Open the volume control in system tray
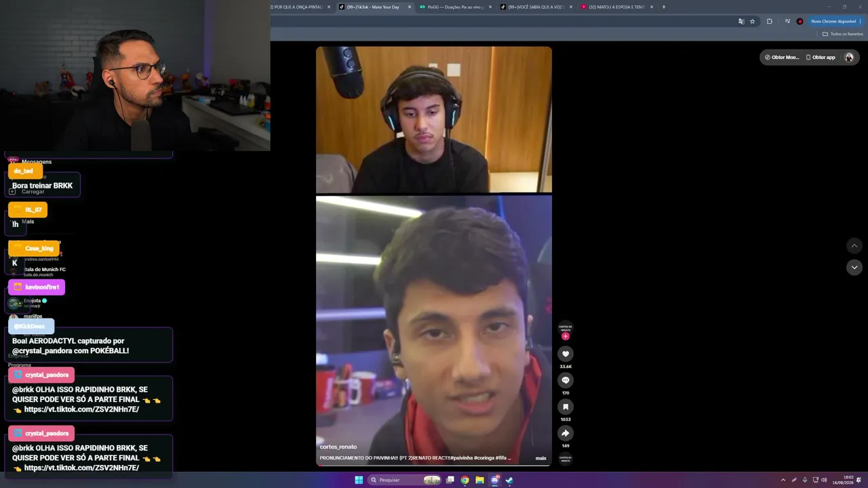Screen dimensions: 868x488 pos(824,480)
